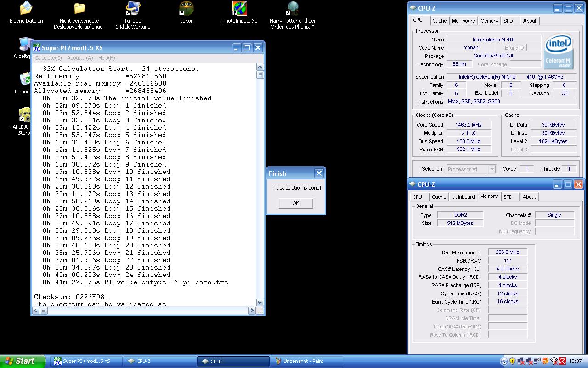Open About tab in lower CPU-Z window

[529, 197]
